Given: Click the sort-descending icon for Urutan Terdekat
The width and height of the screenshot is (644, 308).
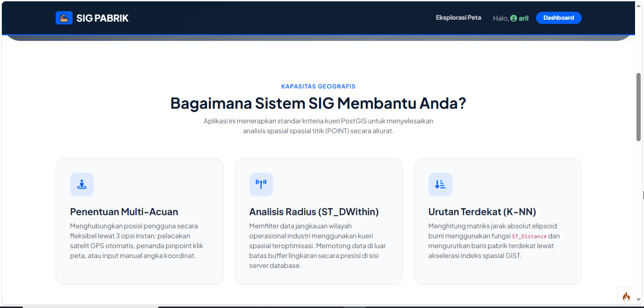Looking at the screenshot, I should coord(440,185).
